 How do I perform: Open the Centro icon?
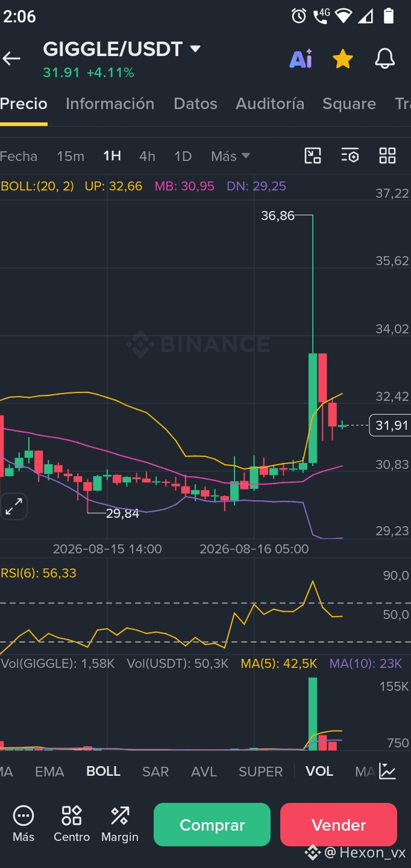pos(72,816)
